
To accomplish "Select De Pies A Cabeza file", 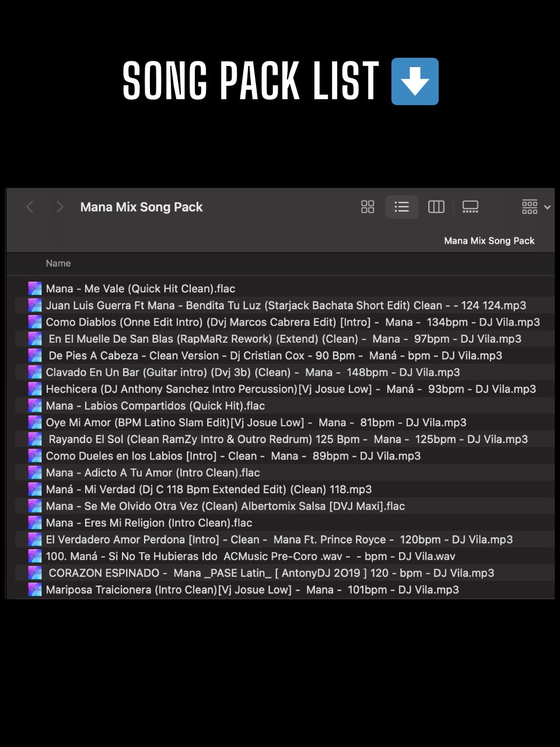I will (275, 355).
